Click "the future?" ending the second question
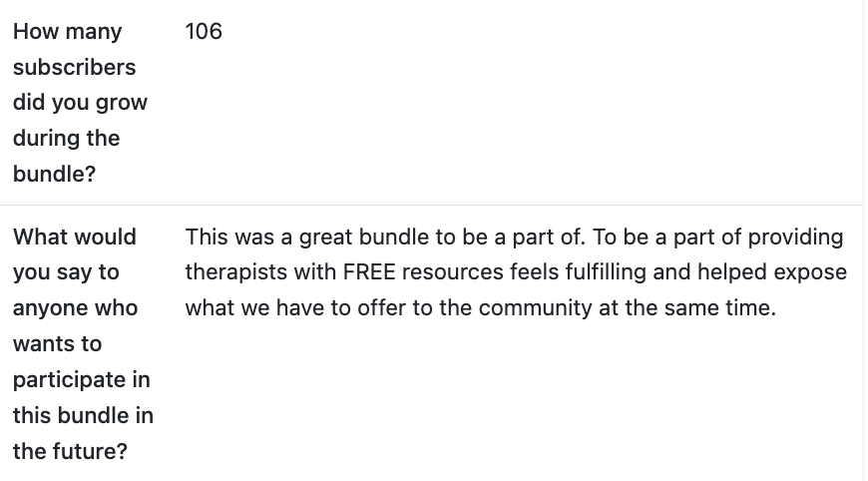868x481 pixels. click(70, 451)
